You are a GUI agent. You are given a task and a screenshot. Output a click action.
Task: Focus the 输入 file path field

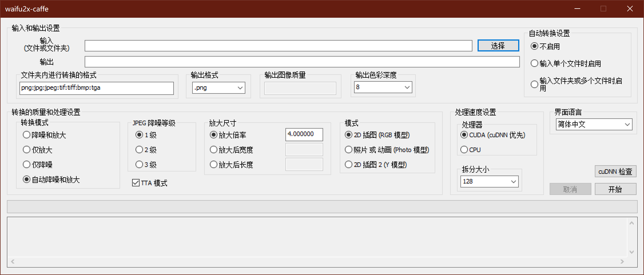[278, 46]
